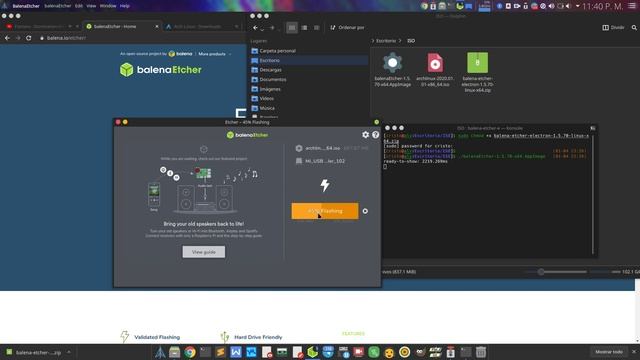Screen dimensions: 640x360
Task: Select the archlinux ISO source entry in Etcher
Action: (x=322, y=148)
